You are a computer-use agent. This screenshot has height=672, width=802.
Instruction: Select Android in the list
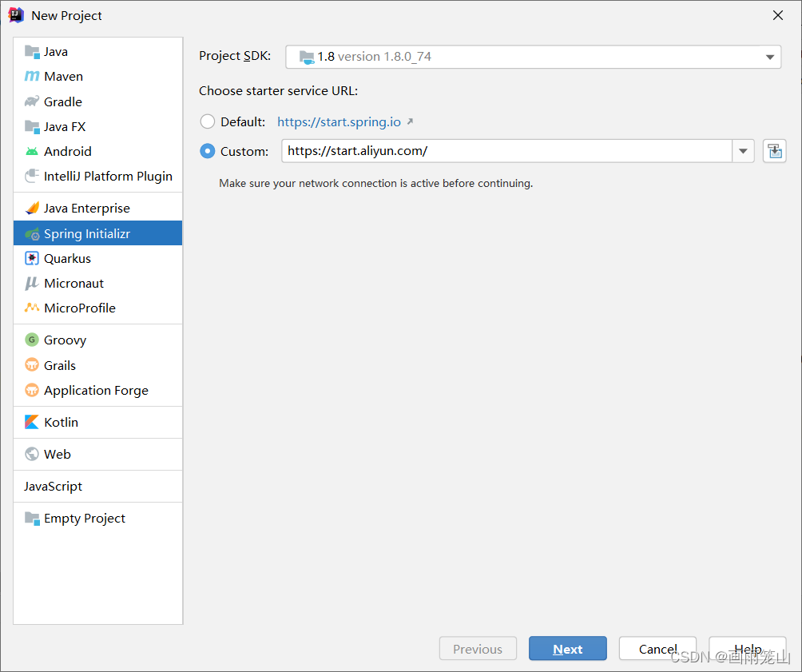pyautogui.click(x=97, y=152)
